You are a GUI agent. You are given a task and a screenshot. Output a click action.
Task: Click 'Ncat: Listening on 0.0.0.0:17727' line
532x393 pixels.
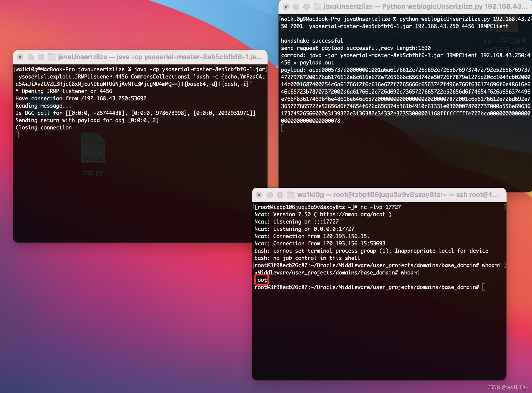pos(304,229)
